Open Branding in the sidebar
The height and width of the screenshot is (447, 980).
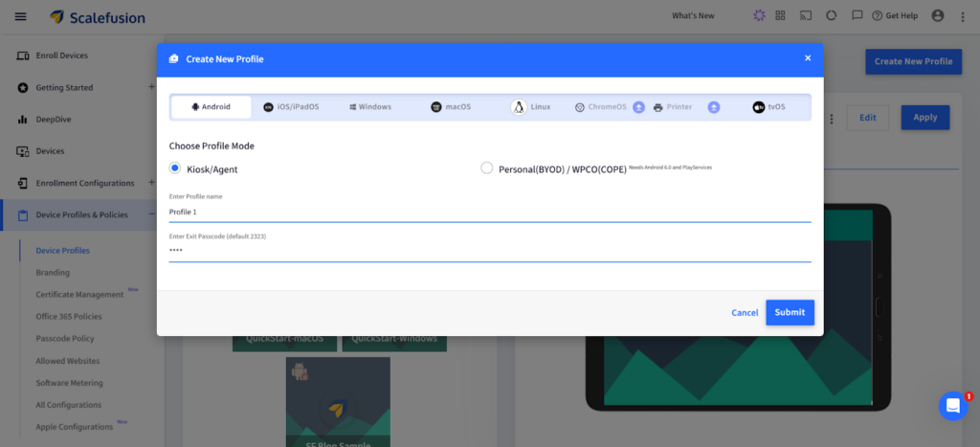[x=53, y=273]
